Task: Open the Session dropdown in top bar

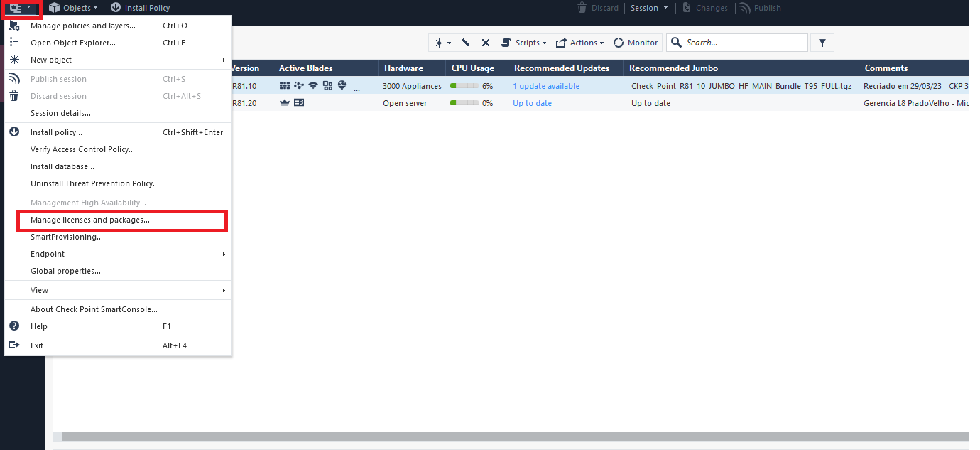Action: click(x=649, y=8)
